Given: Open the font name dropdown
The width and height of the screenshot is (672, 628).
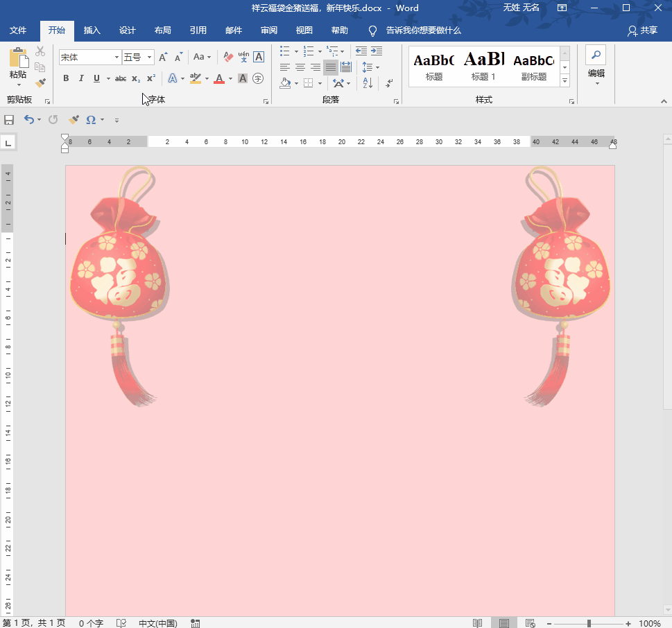Looking at the screenshot, I should click(x=116, y=57).
